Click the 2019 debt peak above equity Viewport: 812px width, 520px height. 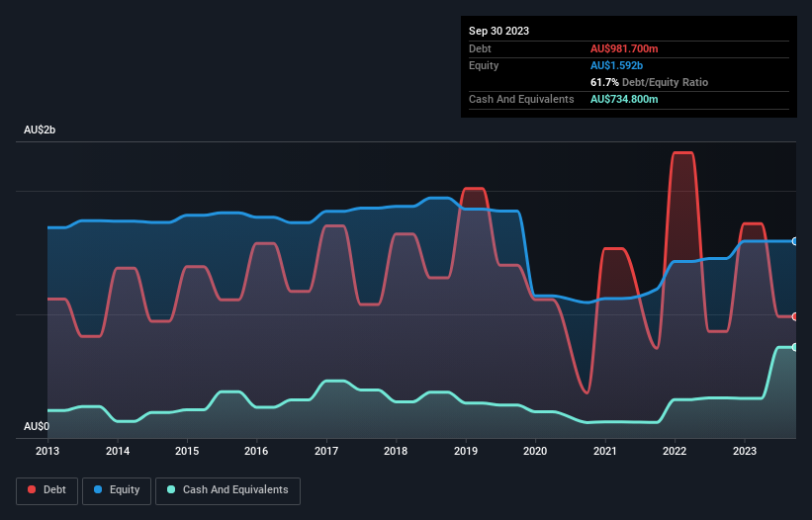[x=473, y=189]
